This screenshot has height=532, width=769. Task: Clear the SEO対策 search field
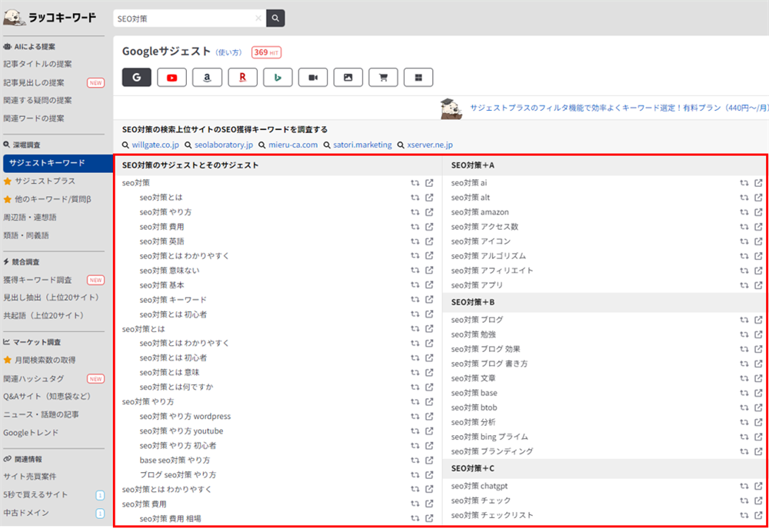coord(258,18)
